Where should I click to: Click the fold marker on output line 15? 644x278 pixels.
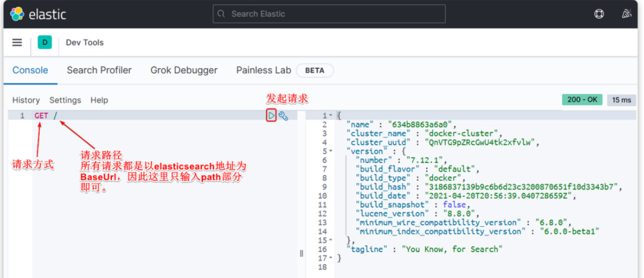[330, 240]
